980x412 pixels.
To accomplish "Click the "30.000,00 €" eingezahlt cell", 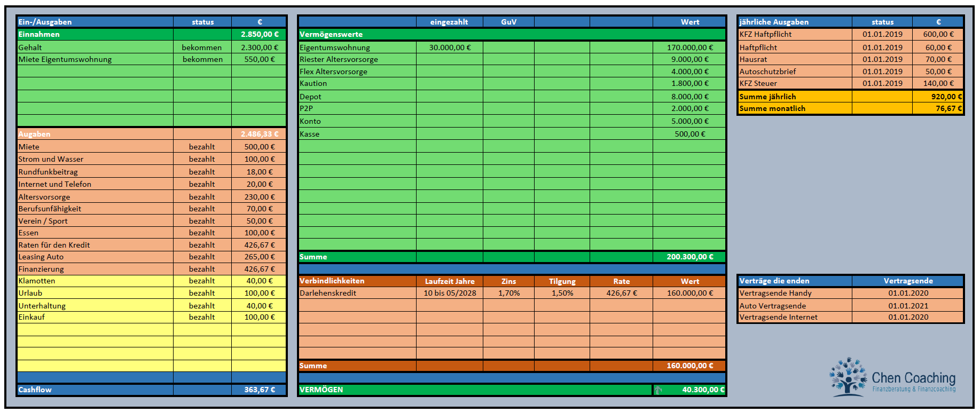I will pyautogui.click(x=449, y=47).
